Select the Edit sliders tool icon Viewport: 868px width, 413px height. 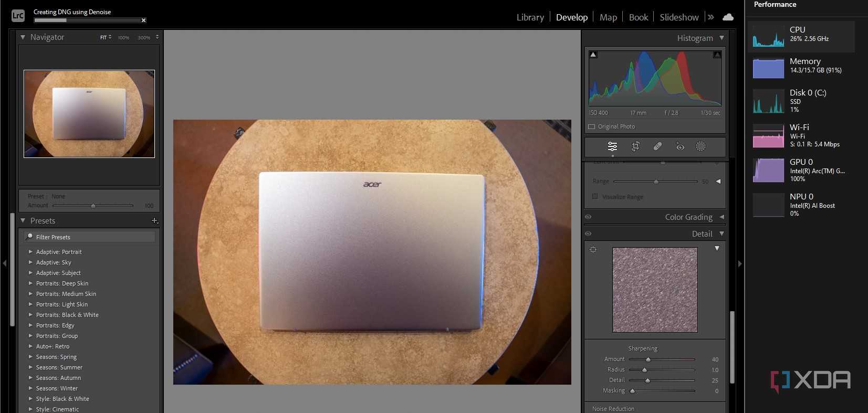612,146
